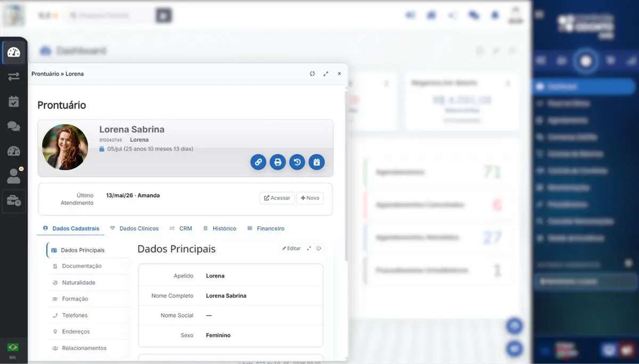Click the blue calendar-plus icon button
639x364 pixels.
(316, 162)
